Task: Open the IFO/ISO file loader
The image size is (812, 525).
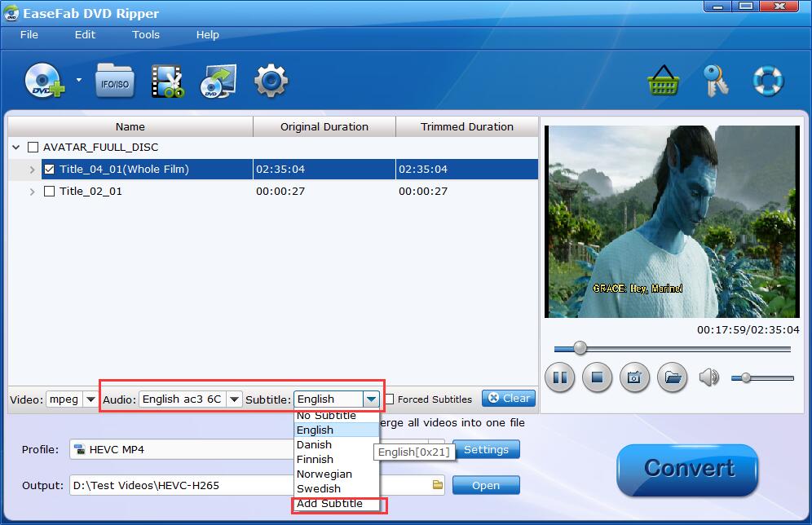Action: coord(114,81)
